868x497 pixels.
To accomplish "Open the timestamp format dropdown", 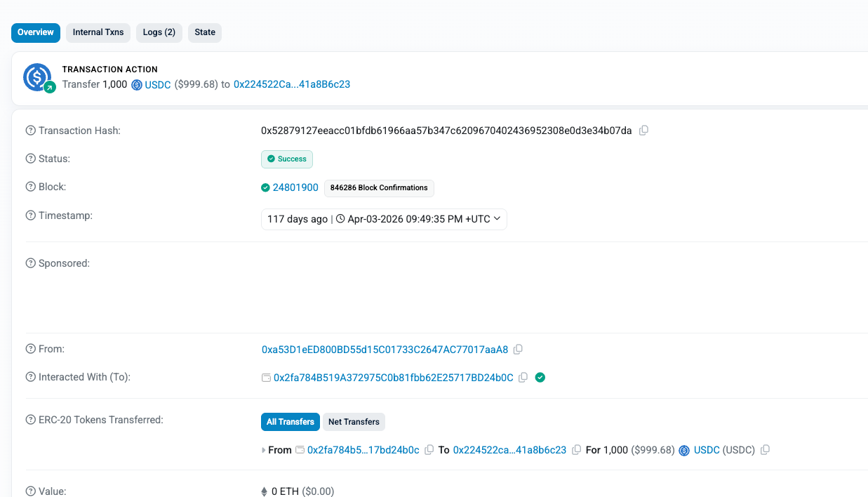I will click(x=384, y=219).
